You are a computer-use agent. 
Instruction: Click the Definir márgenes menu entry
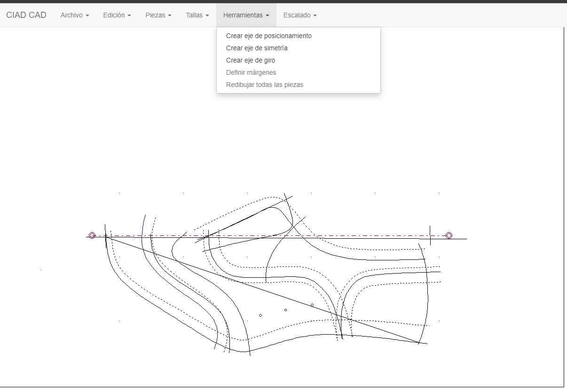click(299, 72)
